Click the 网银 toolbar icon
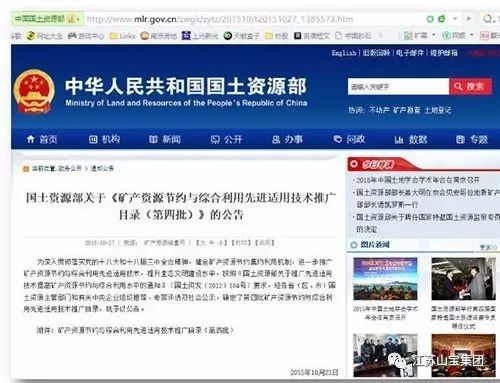500x383 pixels. pyautogui.click(x=454, y=35)
